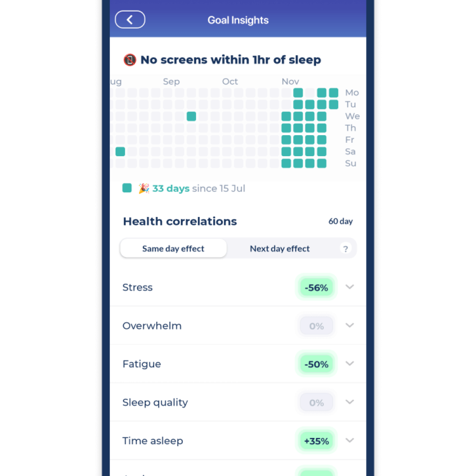
Task: Click the 60 day period label
Action: pos(341,221)
